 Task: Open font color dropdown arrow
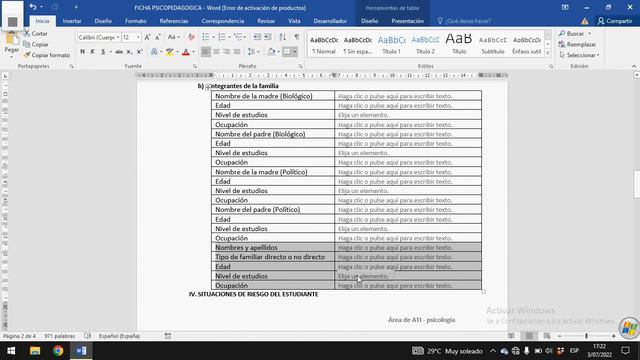(193, 52)
